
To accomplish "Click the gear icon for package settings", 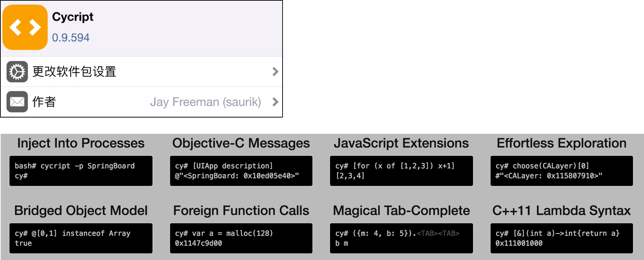I will click(17, 72).
